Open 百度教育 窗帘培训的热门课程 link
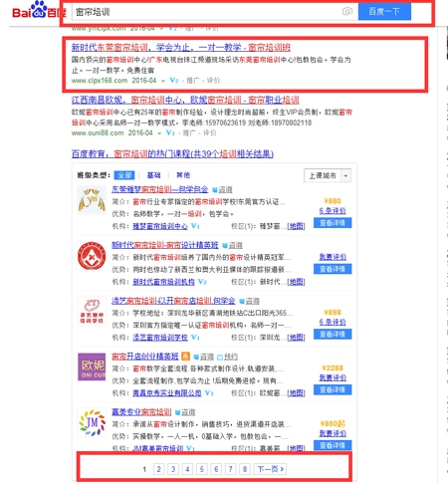 coord(172,154)
